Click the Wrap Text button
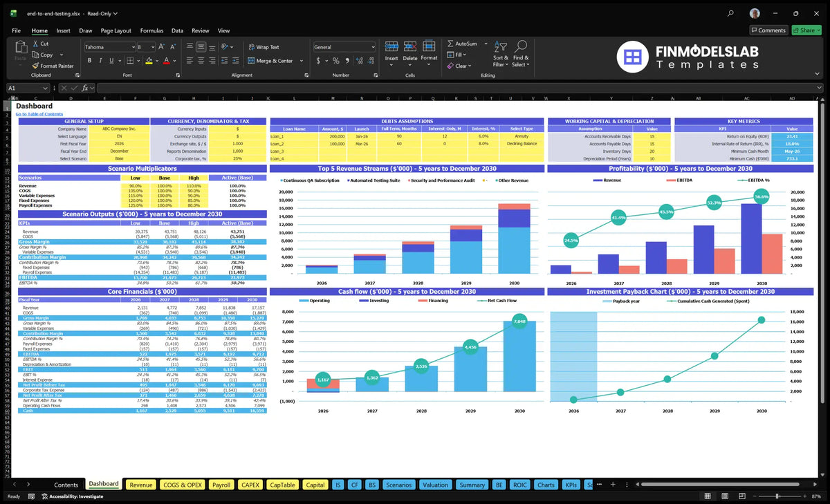 click(264, 47)
